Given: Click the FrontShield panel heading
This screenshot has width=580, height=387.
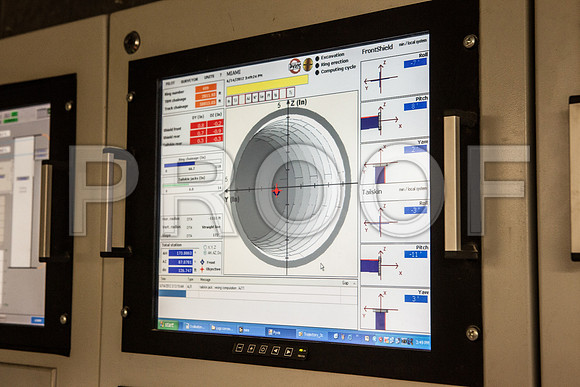Looking at the screenshot, I should click(x=377, y=49).
